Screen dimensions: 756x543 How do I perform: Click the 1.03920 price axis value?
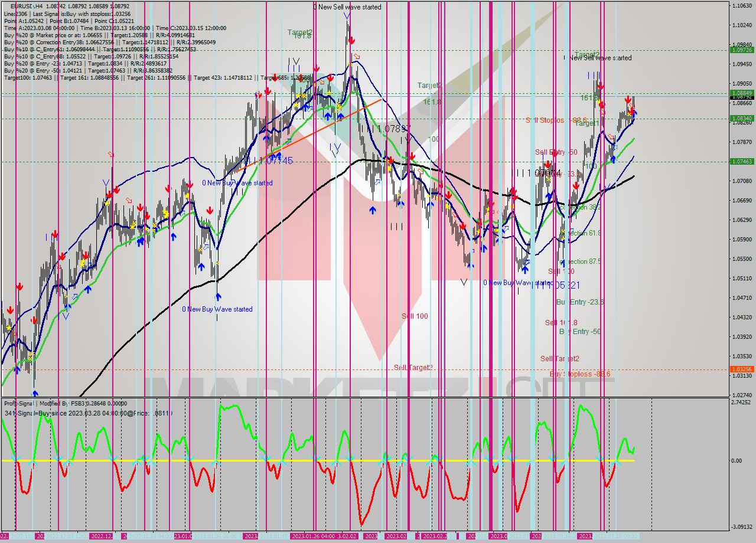tap(742, 336)
